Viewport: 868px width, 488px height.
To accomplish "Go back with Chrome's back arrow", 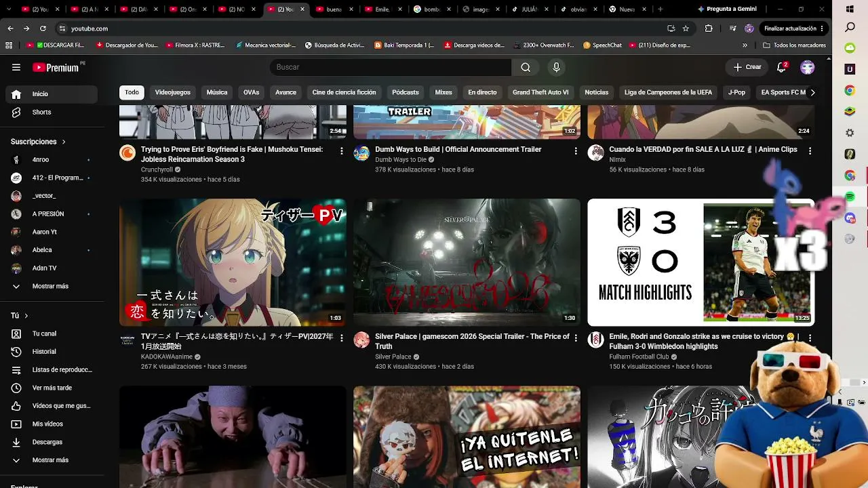I will click(10, 28).
